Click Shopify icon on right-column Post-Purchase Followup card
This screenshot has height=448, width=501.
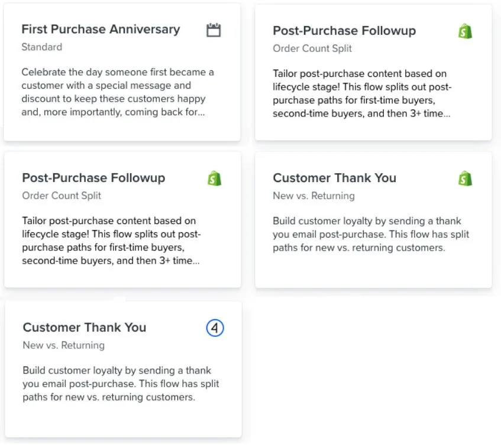click(x=465, y=31)
